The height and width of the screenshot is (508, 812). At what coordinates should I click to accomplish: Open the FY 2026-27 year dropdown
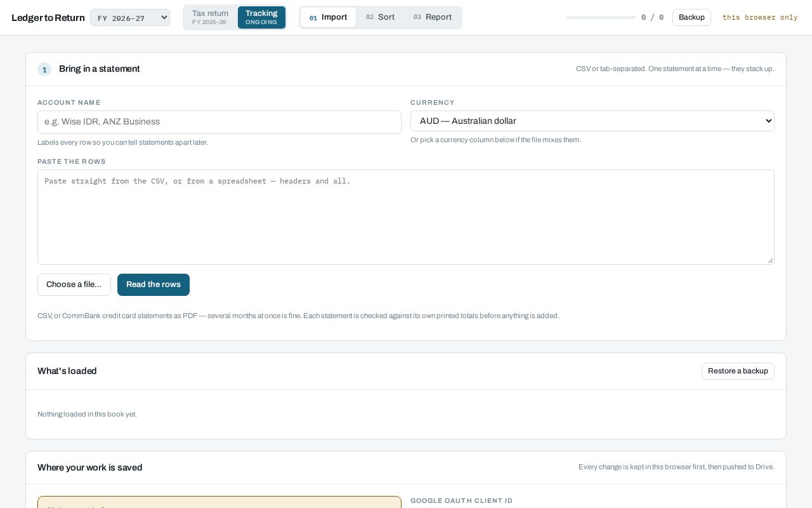[x=130, y=18]
